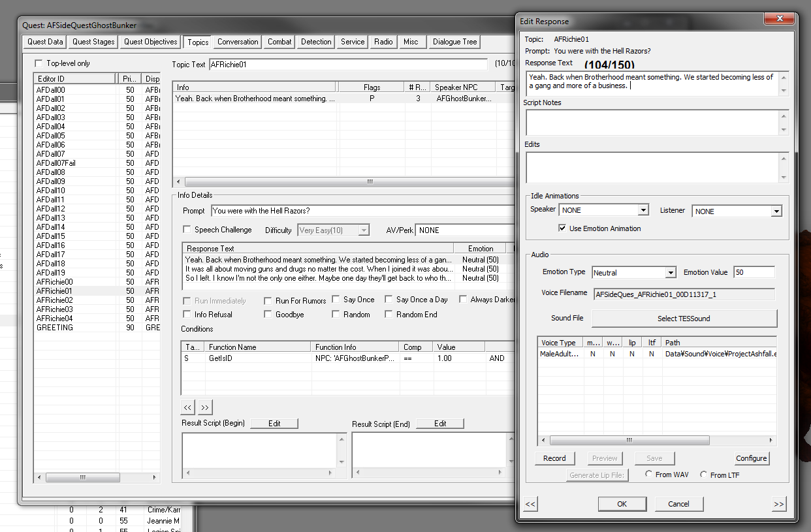The image size is (811, 532).
Task: Click the Record button
Action: point(554,458)
